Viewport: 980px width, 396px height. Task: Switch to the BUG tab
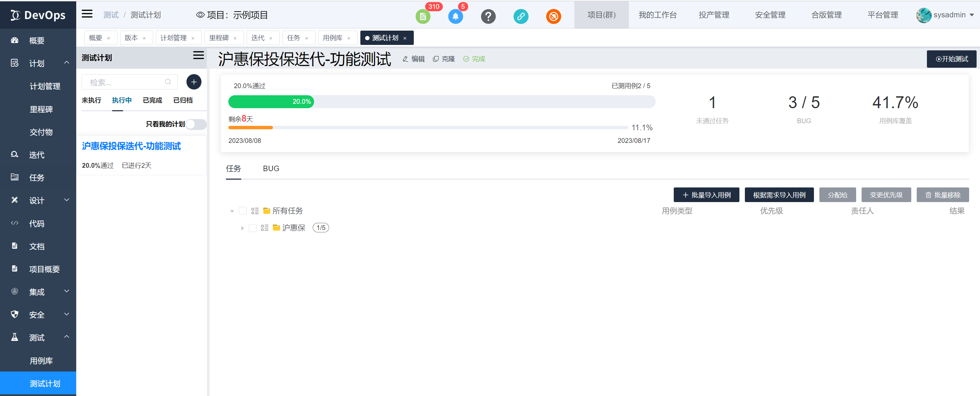271,168
